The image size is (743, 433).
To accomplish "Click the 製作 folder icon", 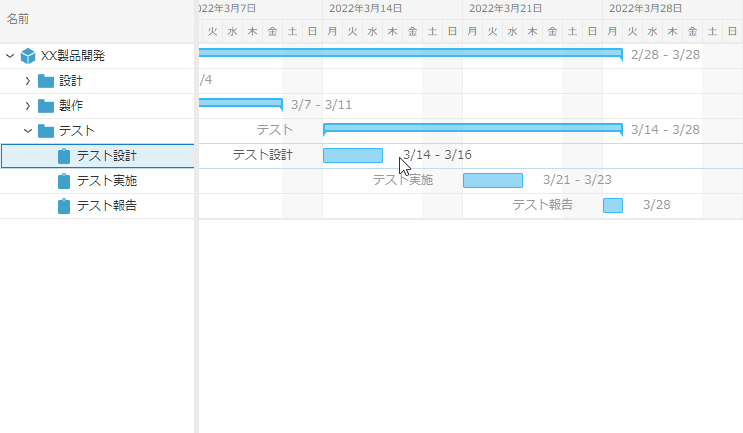I will (46, 106).
